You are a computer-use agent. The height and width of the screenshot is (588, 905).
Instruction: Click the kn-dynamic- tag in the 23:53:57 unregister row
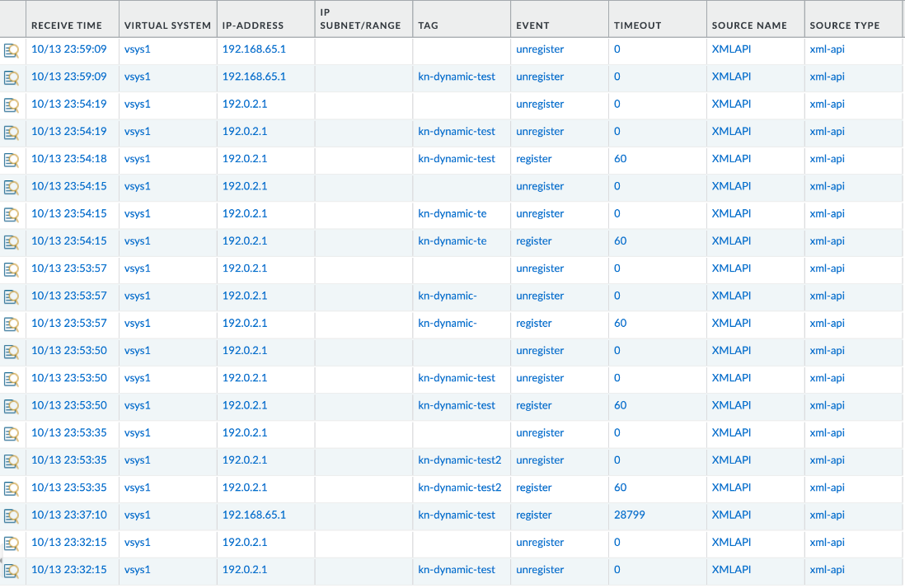click(448, 296)
